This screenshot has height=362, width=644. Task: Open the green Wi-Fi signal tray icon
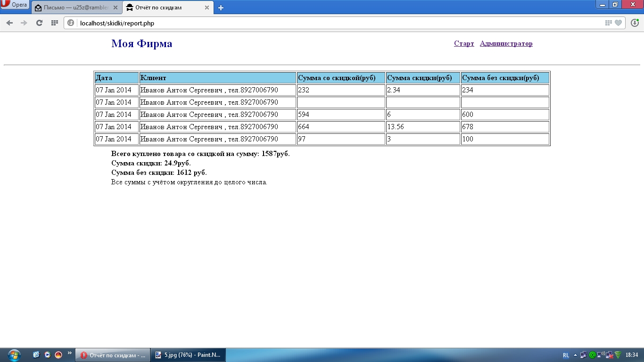[618, 355]
